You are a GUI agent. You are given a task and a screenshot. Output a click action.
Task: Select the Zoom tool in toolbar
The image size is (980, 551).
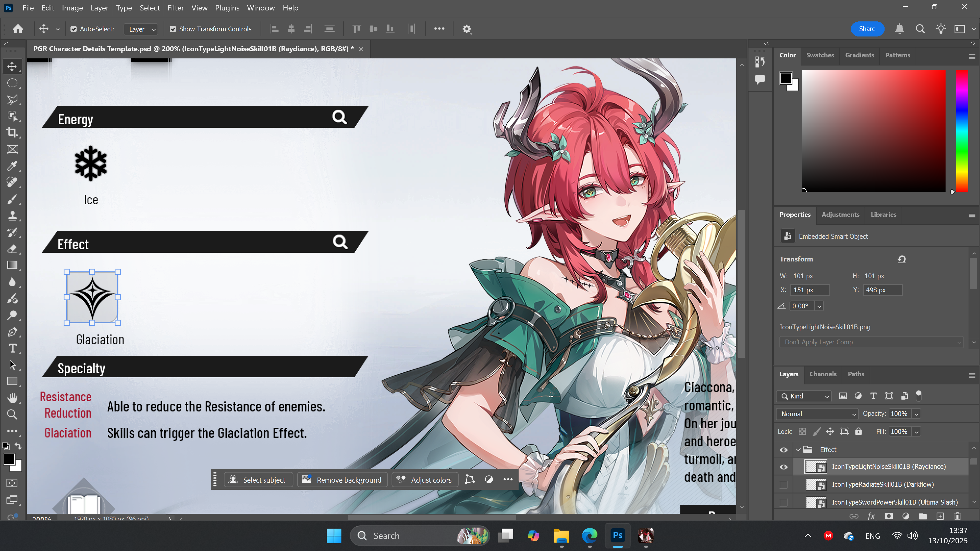[12, 415]
